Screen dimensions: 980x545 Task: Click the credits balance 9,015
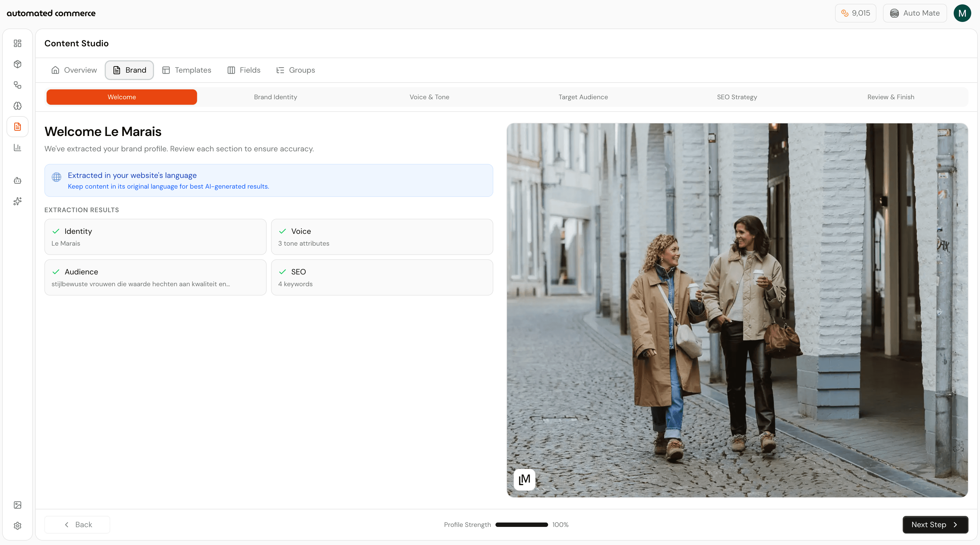856,13
